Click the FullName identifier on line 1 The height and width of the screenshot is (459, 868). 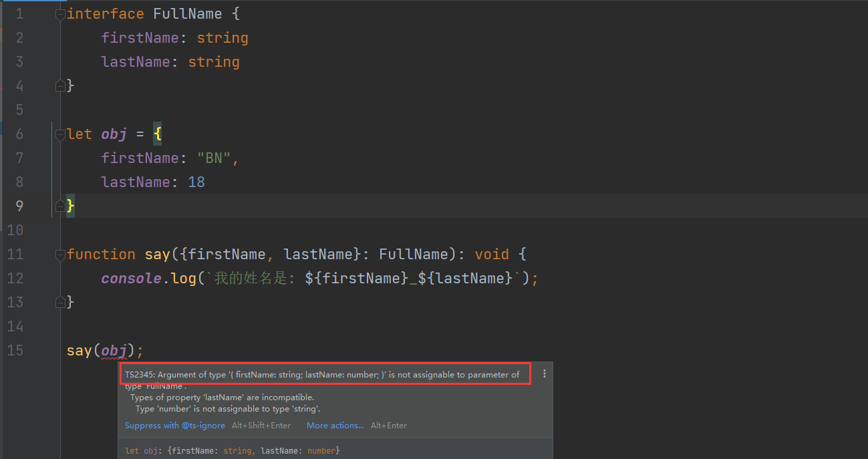click(x=188, y=14)
